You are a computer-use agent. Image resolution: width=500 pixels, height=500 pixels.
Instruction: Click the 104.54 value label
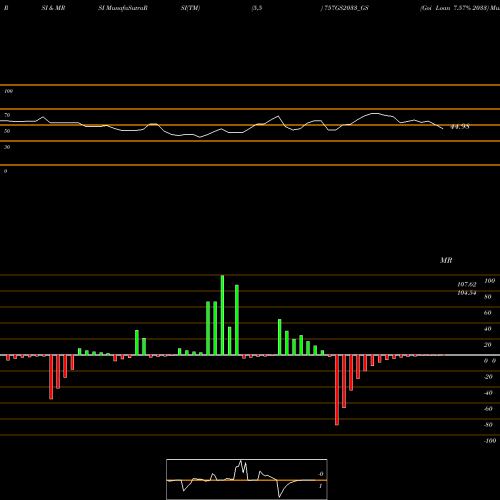coord(467,293)
